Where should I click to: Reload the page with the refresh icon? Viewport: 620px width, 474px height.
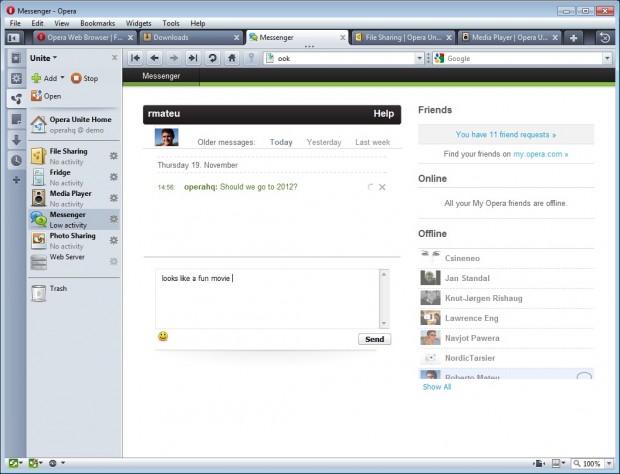tap(212, 58)
